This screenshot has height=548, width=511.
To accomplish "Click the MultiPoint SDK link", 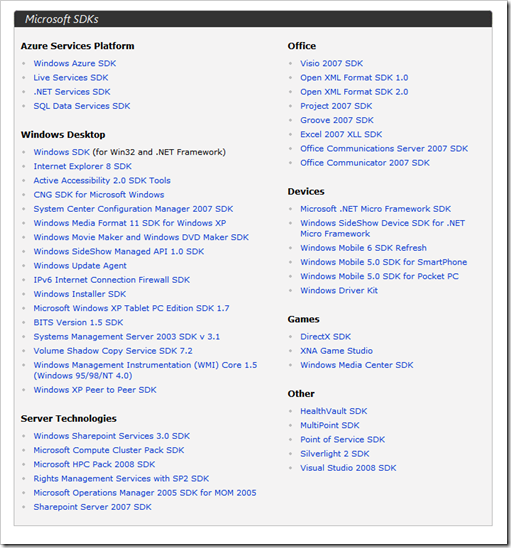I will click(330, 425).
